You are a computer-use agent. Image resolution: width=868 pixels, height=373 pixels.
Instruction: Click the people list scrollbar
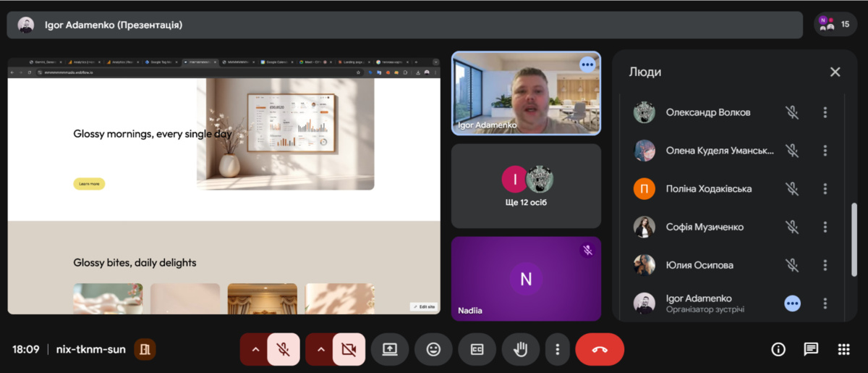tap(854, 239)
